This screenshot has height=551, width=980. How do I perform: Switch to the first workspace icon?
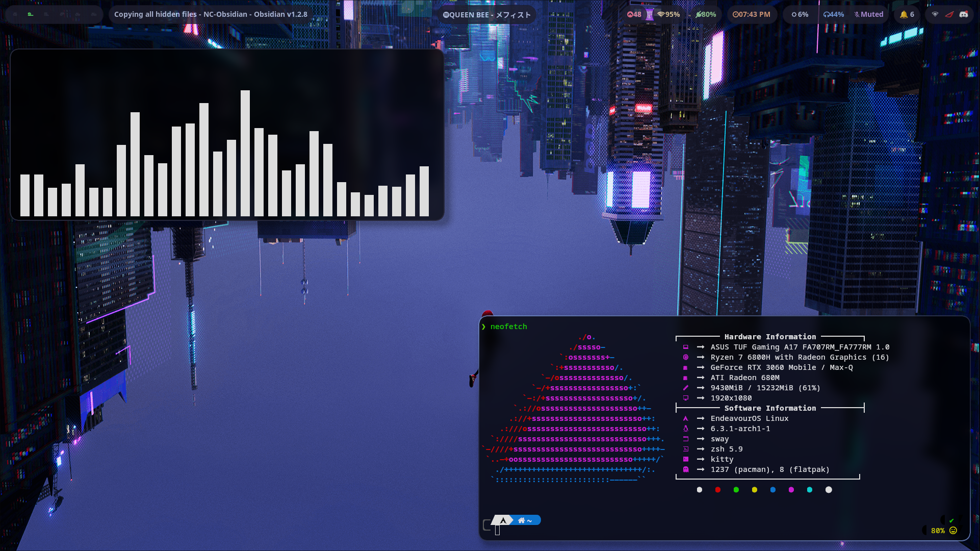click(15, 14)
